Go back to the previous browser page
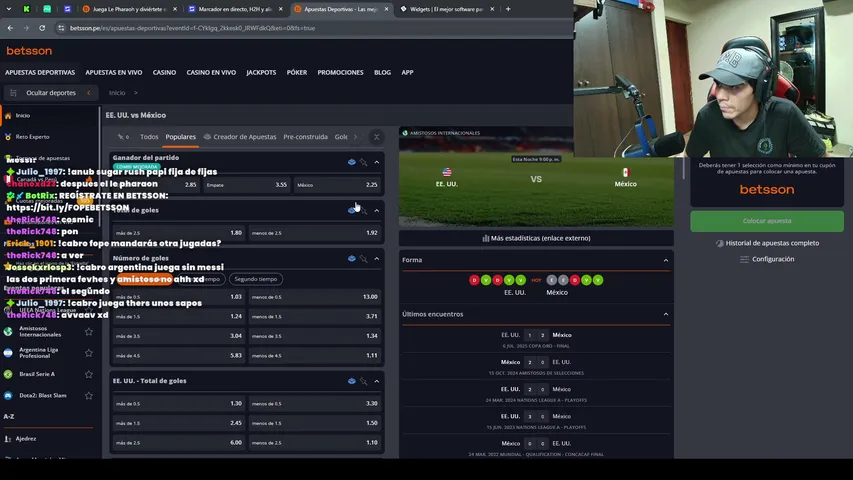This screenshot has height=480, width=853. pyautogui.click(x=10, y=28)
